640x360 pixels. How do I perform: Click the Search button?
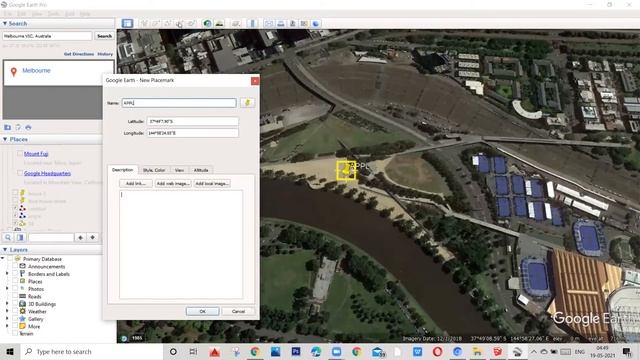[x=104, y=36]
